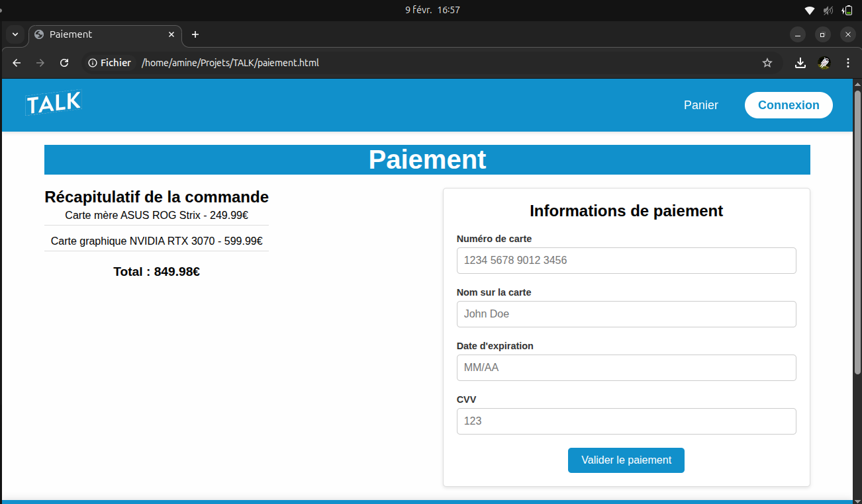862x504 pixels.
Task: Select the Paiement browser tab
Action: pyautogui.click(x=99, y=34)
